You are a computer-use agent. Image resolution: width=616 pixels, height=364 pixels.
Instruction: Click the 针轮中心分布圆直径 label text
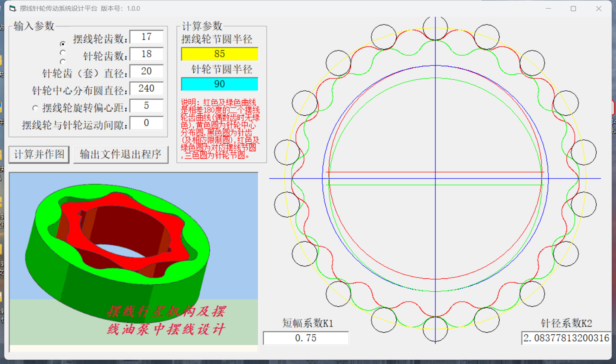coord(80,91)
